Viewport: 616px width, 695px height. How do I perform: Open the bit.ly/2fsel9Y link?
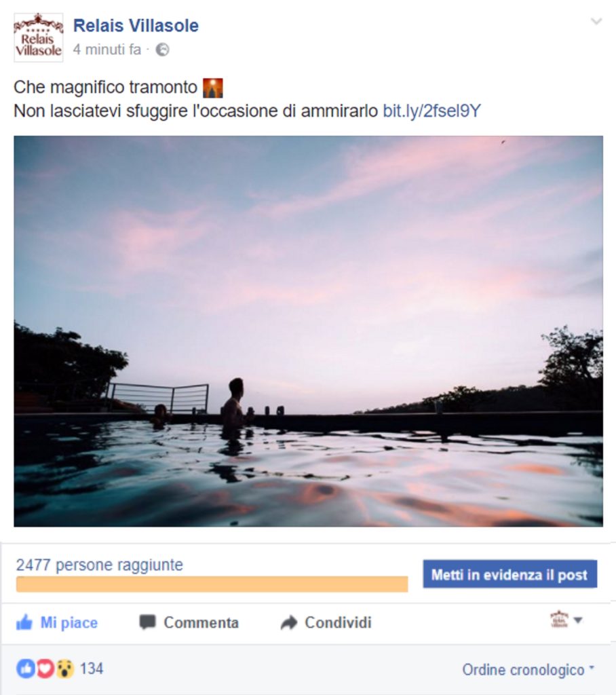[431, 111]
